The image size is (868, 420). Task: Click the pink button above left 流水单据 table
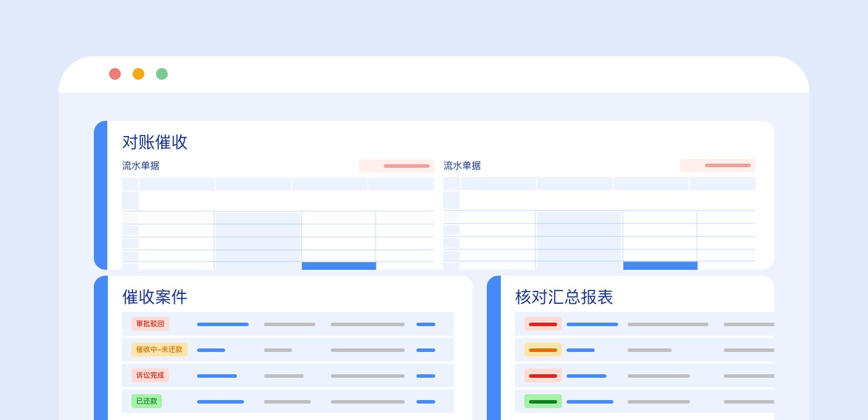[396, 166]
